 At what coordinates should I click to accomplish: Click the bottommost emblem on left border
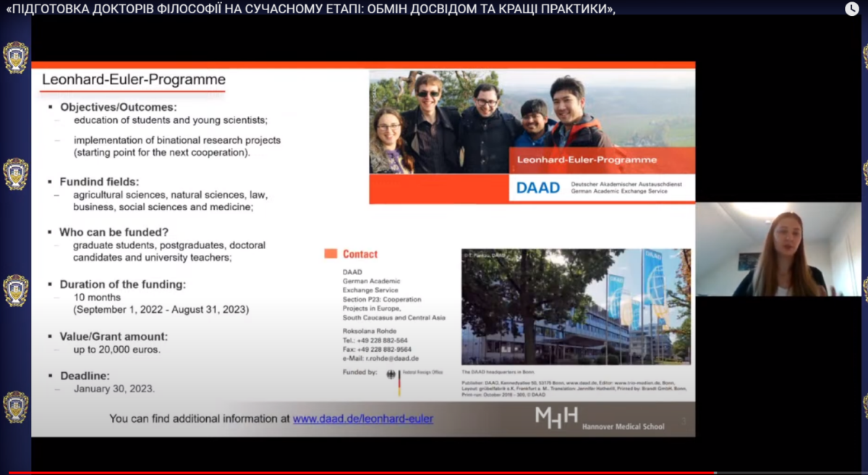point(16,407)
